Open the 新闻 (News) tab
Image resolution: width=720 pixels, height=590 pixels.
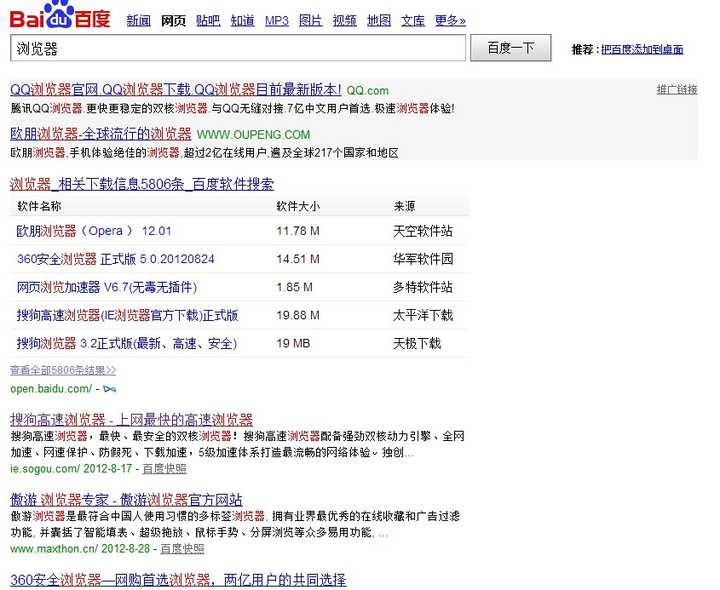(139, 21)
